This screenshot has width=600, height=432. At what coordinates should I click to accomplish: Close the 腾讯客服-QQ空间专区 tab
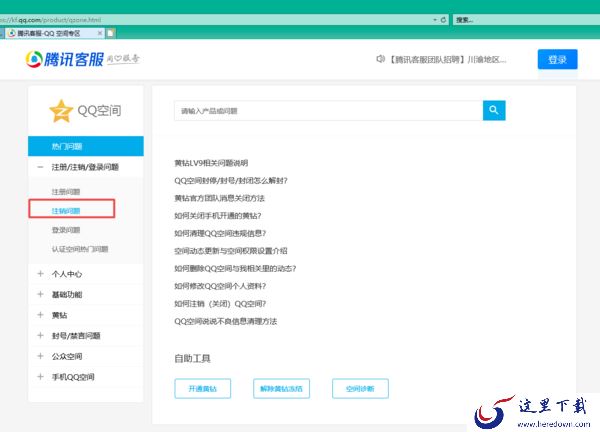pos(99,33)
